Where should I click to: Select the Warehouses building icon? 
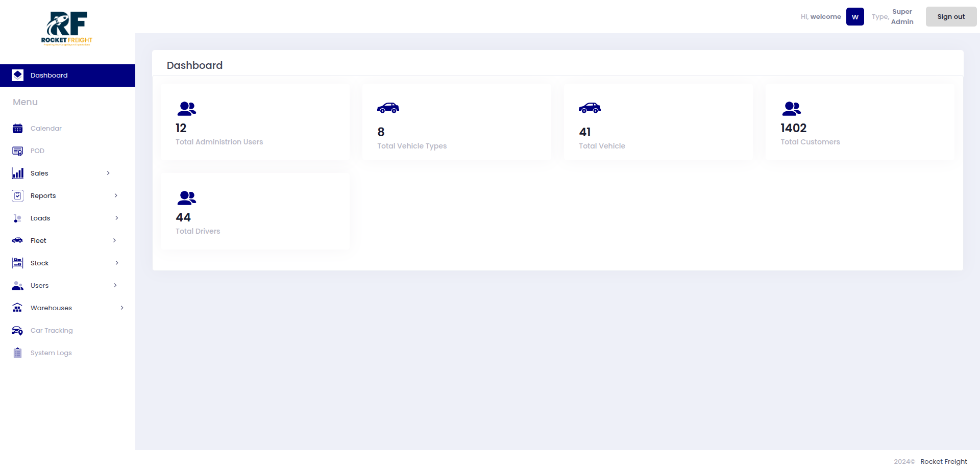17,308
